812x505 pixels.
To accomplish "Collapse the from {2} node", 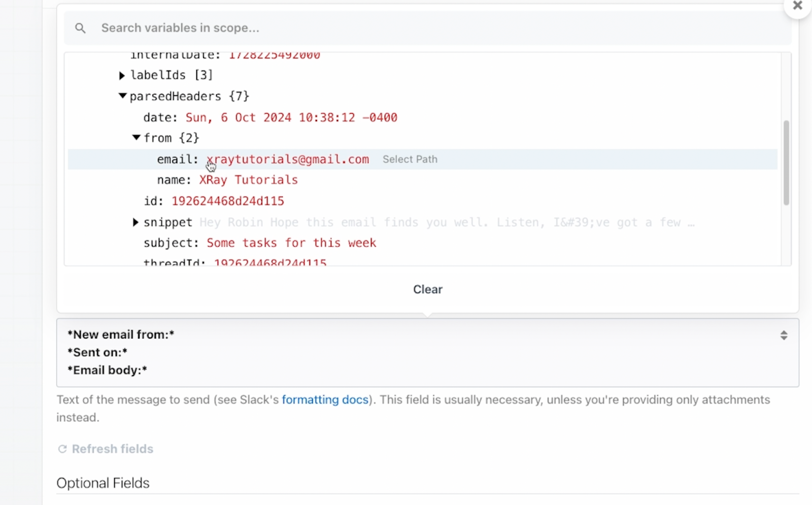I will [136, 138].
